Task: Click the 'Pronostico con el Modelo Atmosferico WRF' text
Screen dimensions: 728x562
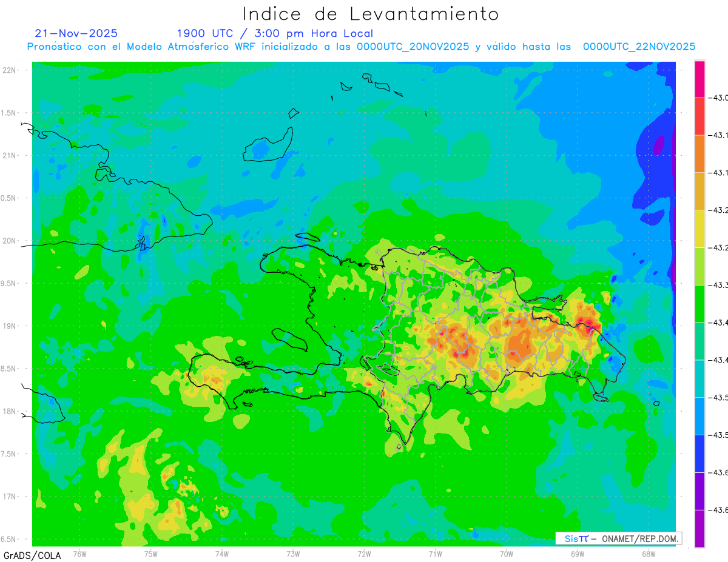Action: tap(142, 47)
